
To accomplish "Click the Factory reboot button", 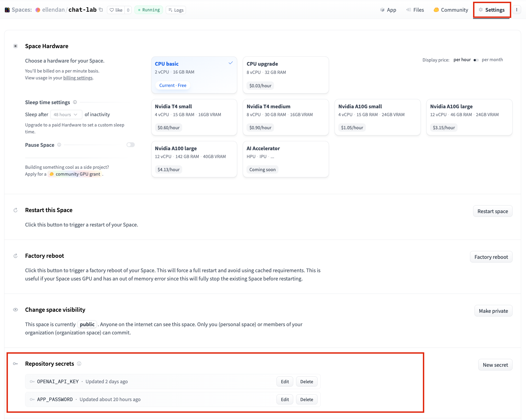I will coord(491,257).
